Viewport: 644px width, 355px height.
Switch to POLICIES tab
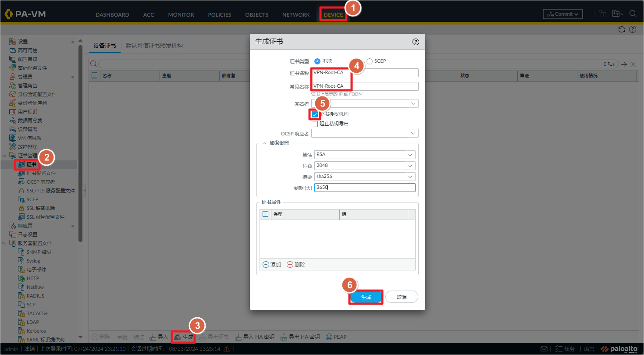tap(220, 14)
